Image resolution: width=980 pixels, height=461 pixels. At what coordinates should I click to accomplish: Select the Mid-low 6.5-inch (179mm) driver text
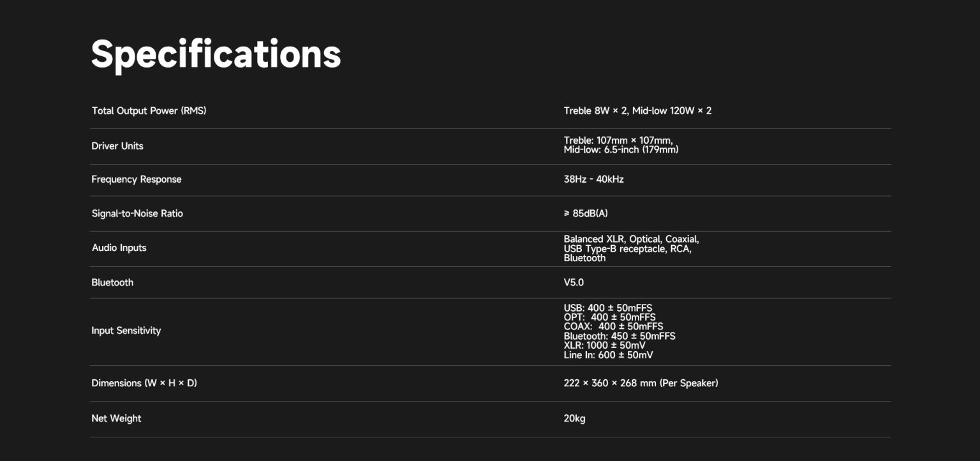click(621, 150)
